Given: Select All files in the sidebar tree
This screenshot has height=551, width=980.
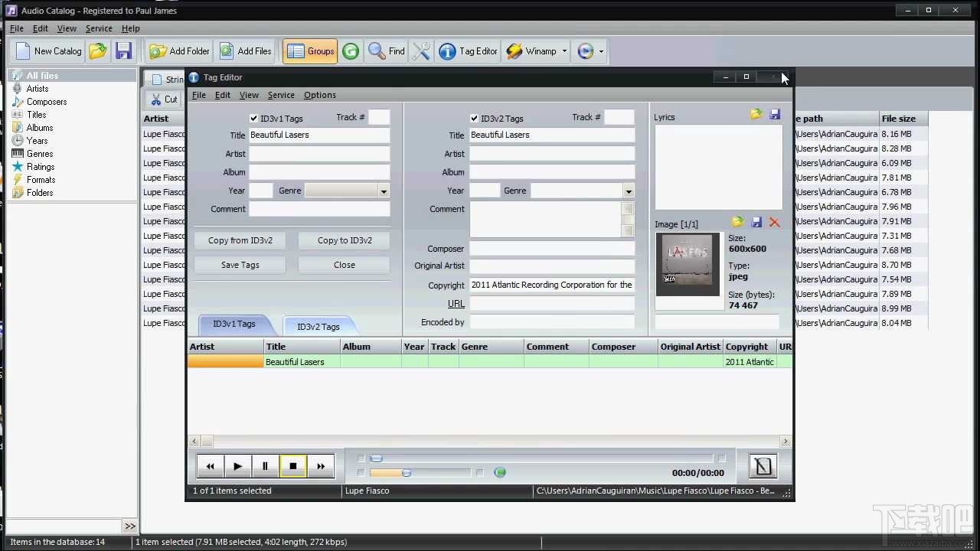Looking at the screenshot, I should [42, 76].
